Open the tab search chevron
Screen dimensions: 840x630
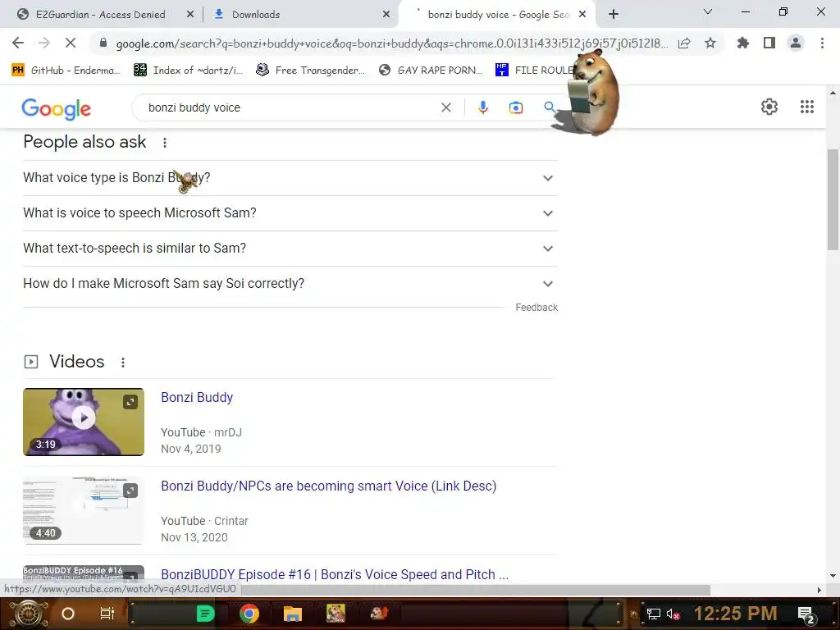[708, 11]
